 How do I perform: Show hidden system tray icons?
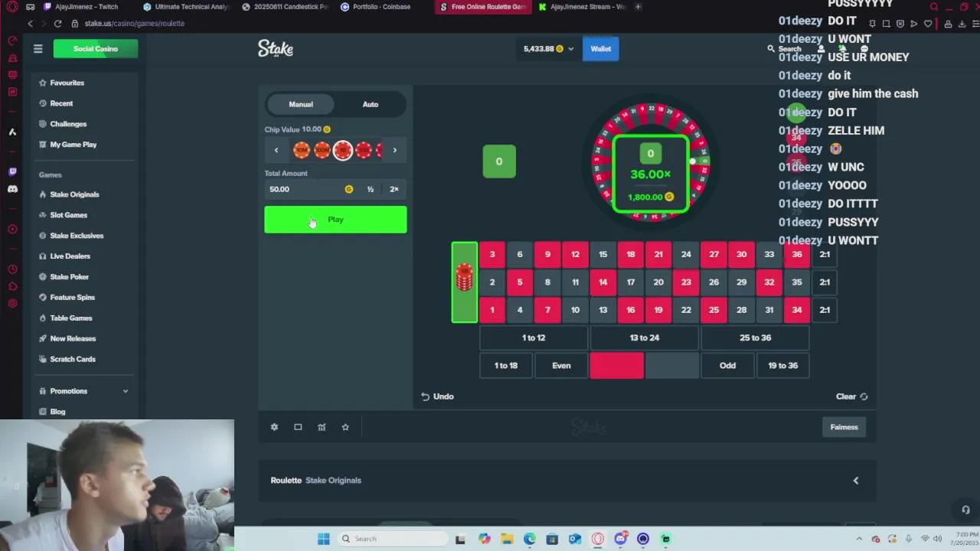coord(859,539)
